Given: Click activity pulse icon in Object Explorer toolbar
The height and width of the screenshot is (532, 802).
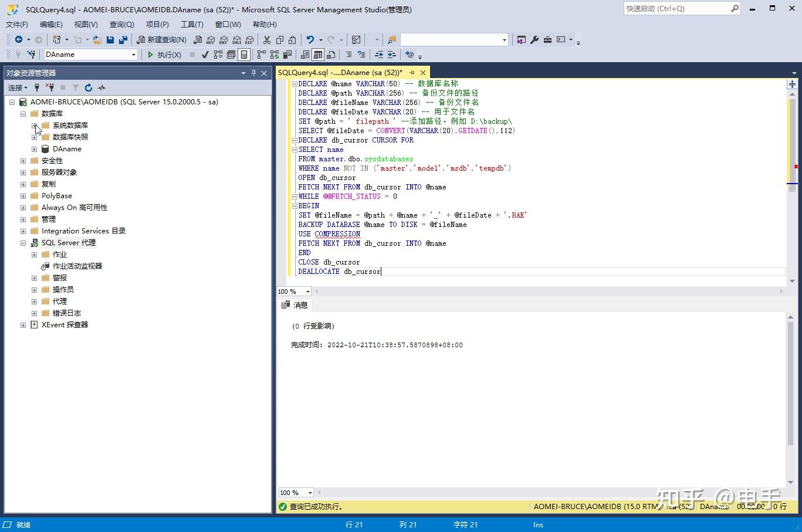Looking at the screenshot, I should click(101, 87).
